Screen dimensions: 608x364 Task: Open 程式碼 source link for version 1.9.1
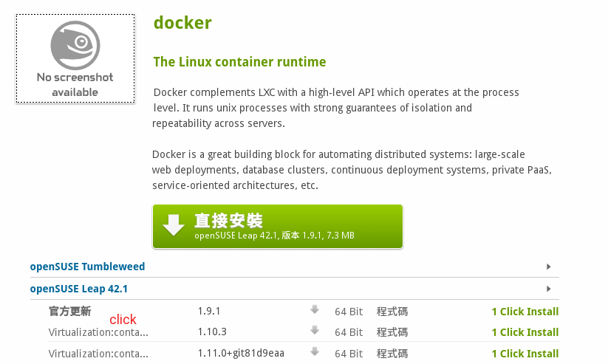tap(392, 312)
